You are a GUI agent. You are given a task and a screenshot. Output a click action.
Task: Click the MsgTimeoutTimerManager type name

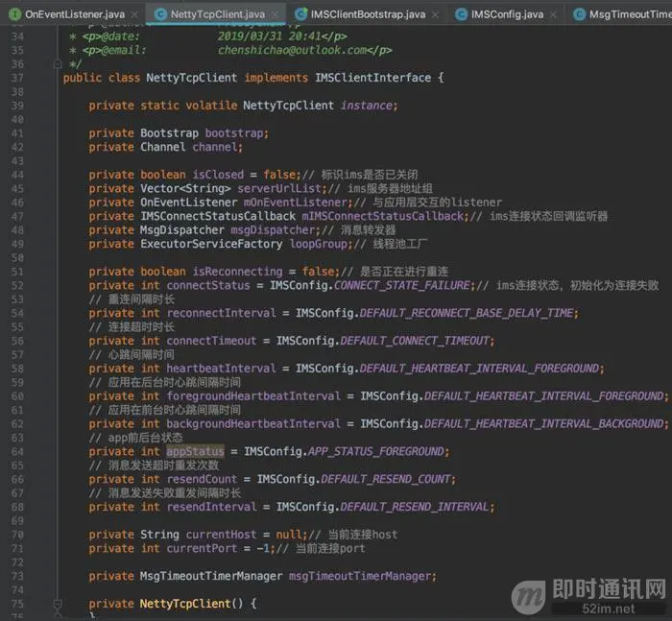pyautogui.click(x=211, y=576)
